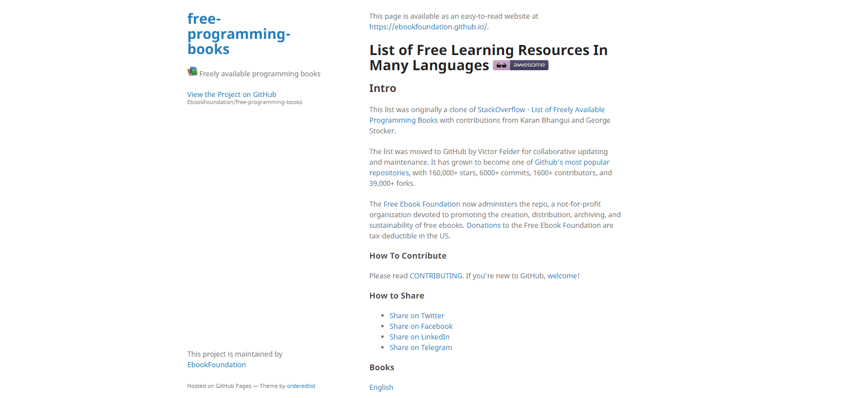Image resolution: width=868 pixels, height=398 pixels.
Task: Click the awesome sunglasses badge
Action: (520, 65)
